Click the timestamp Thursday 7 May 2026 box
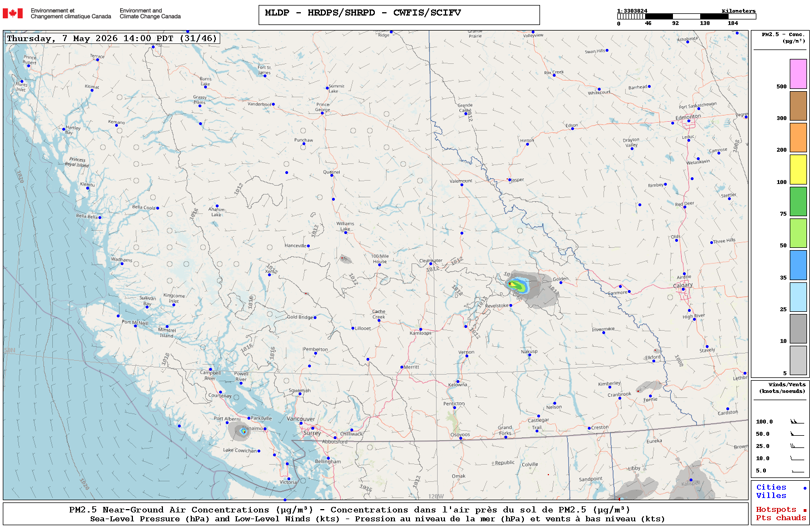 [112, 38]
